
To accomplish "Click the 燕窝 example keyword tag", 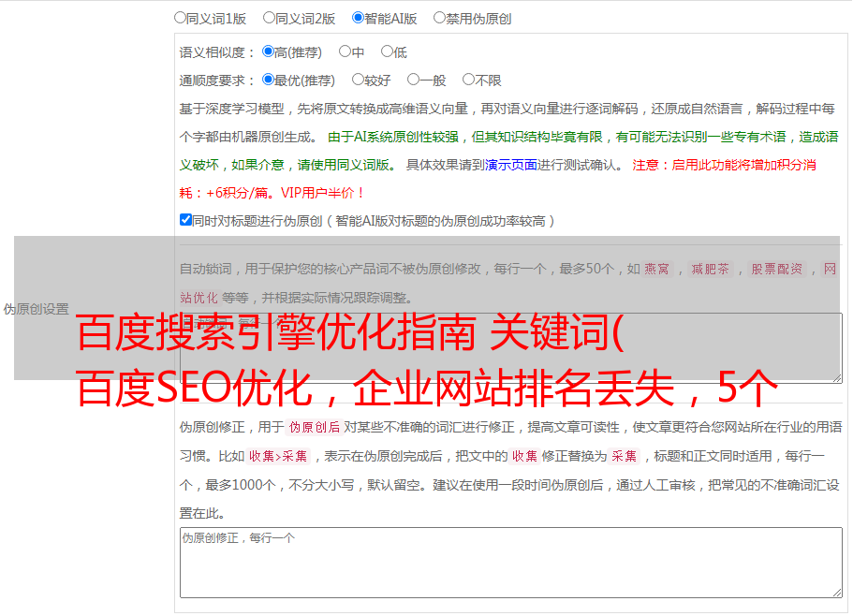I will (657, 269).
